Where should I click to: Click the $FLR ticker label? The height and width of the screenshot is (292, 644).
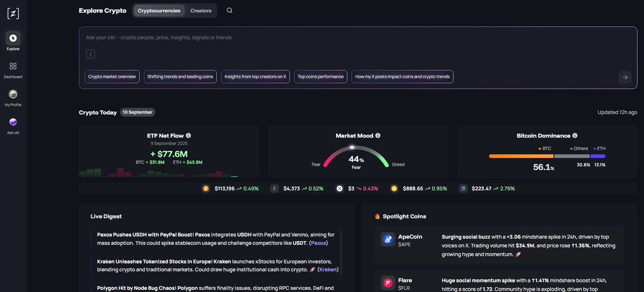pyautogui.click(x=404, y=287)
